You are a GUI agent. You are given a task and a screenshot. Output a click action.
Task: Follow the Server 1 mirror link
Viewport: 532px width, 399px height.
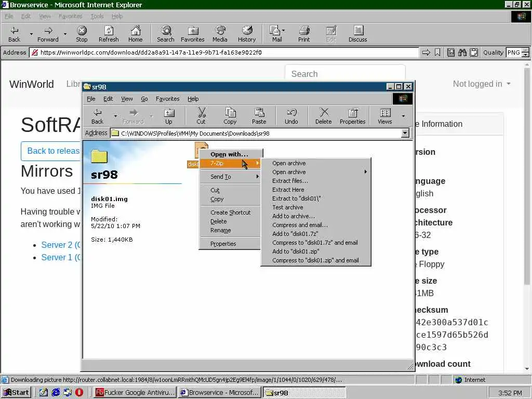[60, 258]
